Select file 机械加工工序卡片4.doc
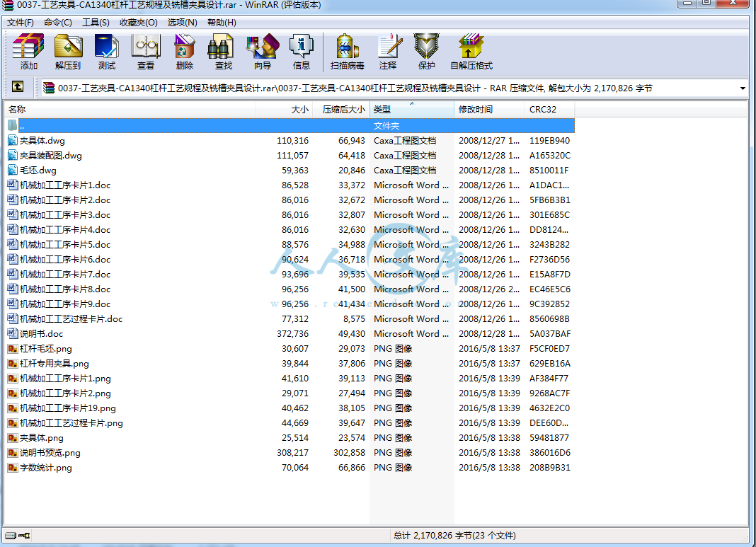The width and height of the screenshot is (756, 547). tap(65, 230)
